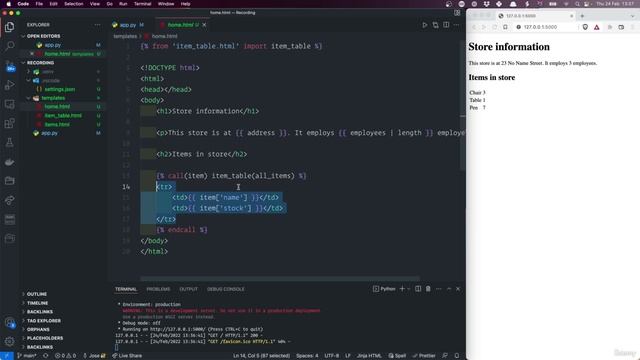Start Live Share from status bar
The height and width of the screenshot is (360, 640).
[127, 356]
